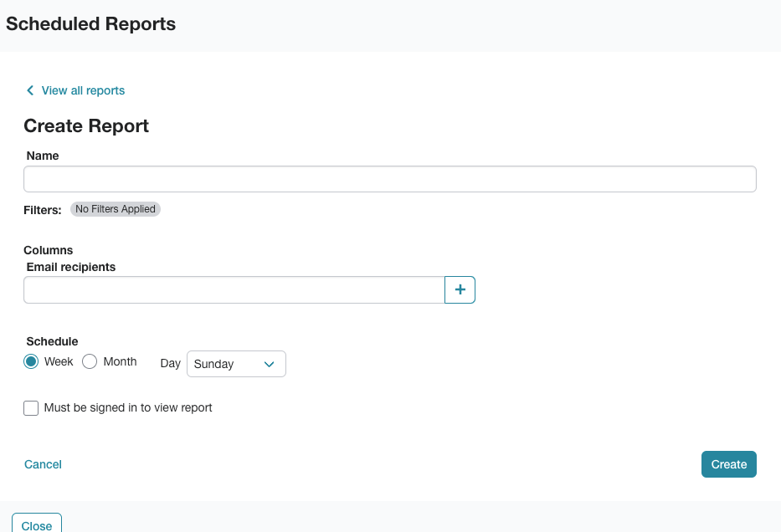Select the Month schedule radio button
Image resolution: width=781 pixels, height=532 pixels.
90,361
